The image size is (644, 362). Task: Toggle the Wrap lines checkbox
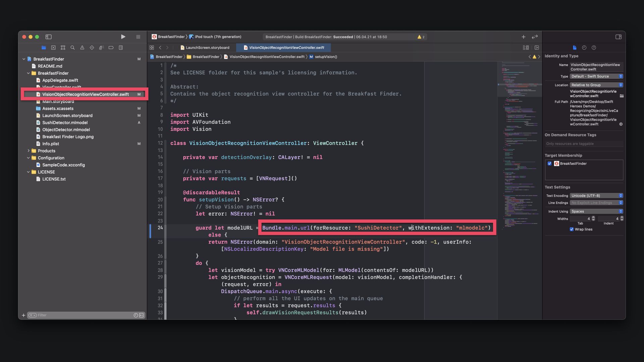click(x=572, y=229)
